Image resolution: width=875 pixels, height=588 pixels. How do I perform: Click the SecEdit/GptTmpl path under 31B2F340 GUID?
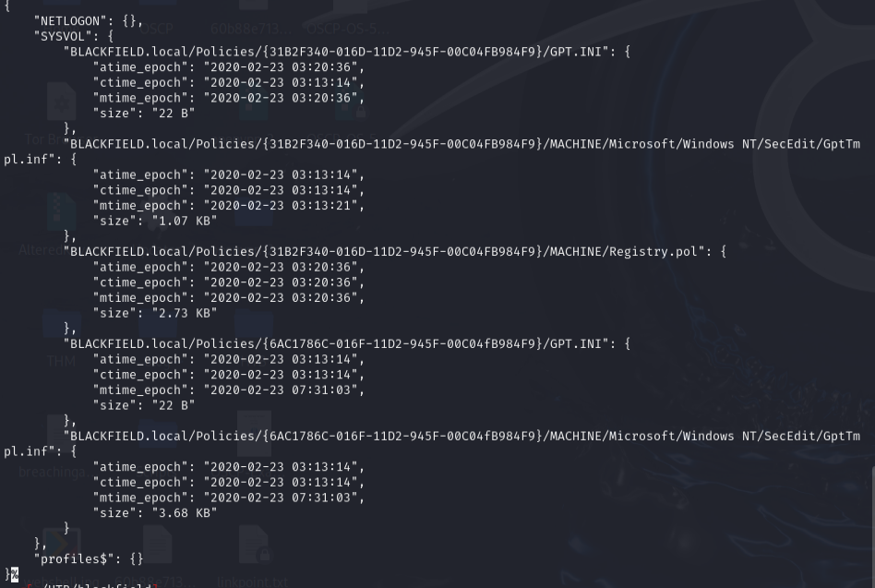[461, 144]
